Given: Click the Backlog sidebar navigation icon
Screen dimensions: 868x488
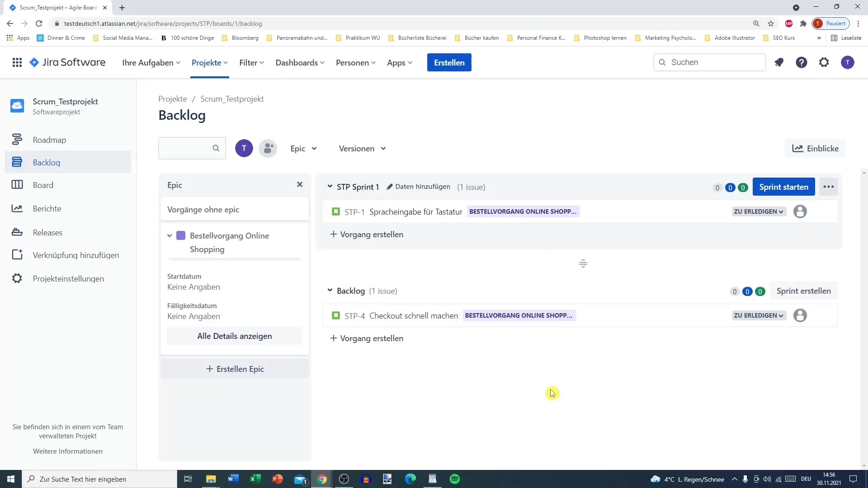Looking at the screenshot, I should [17, 162].
